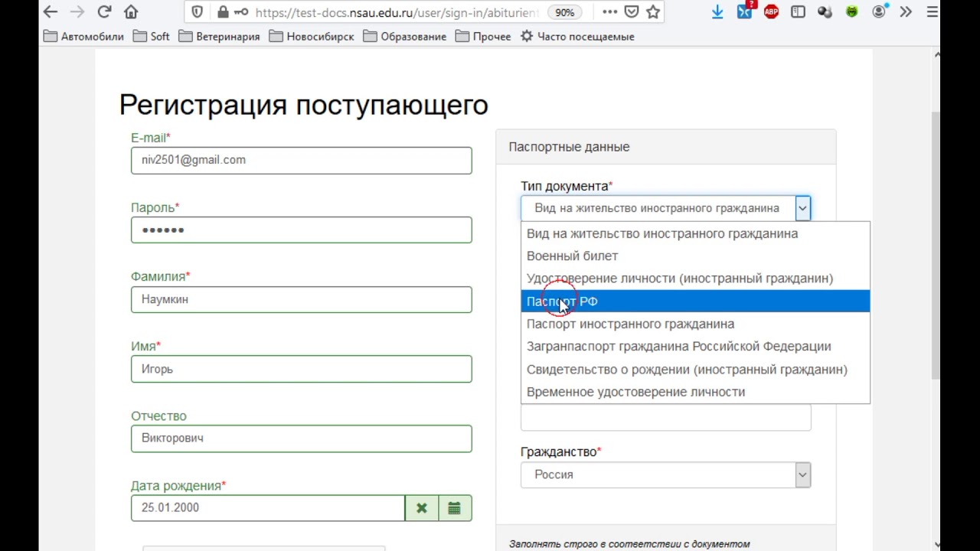Click the tracking protection shield icon
This screenshot has height=551, width=980.
pyautogui.click(x=198, y=12)
